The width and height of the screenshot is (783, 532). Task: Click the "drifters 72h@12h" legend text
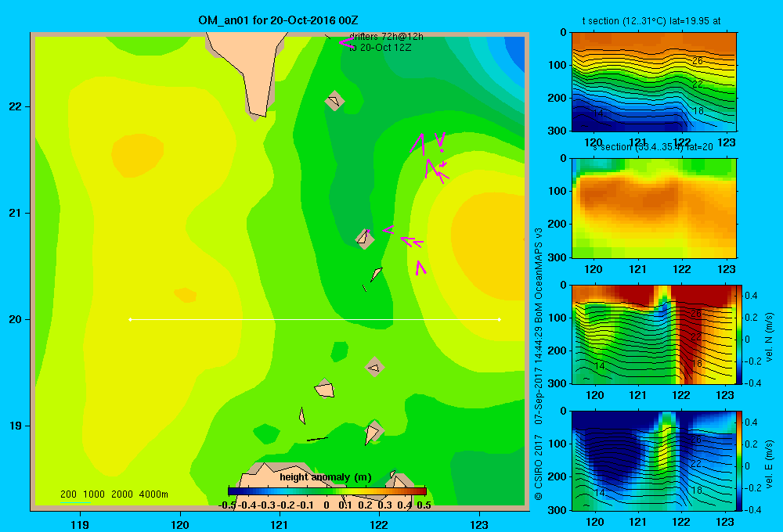tap(386, 37)
